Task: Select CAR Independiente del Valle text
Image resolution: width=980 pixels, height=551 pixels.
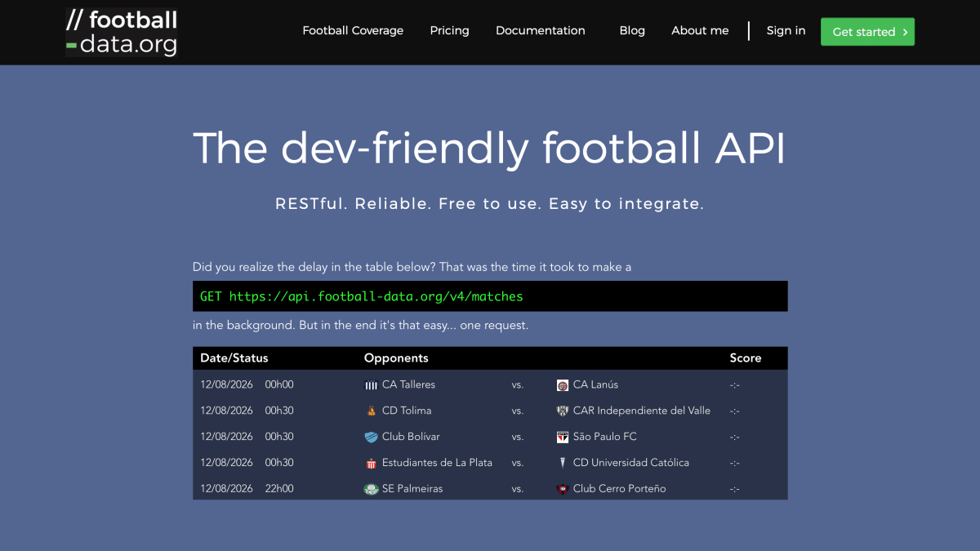Action: click(642, 411)
